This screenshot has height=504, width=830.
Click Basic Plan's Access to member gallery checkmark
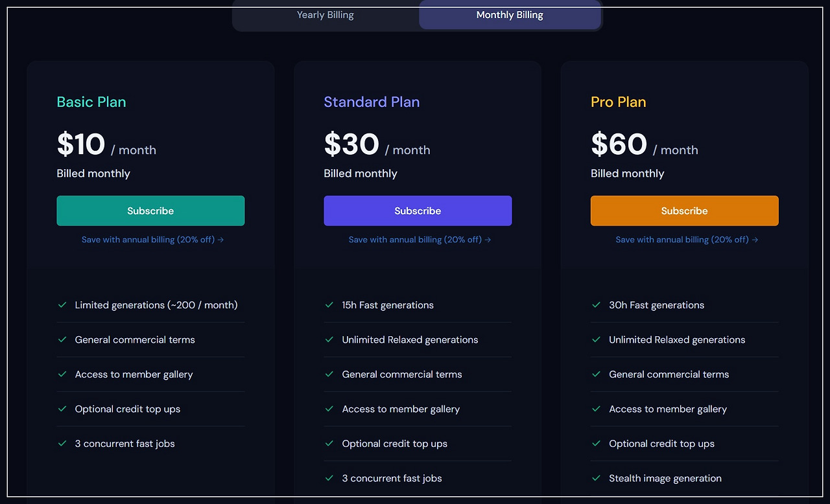tap(62, 374)
